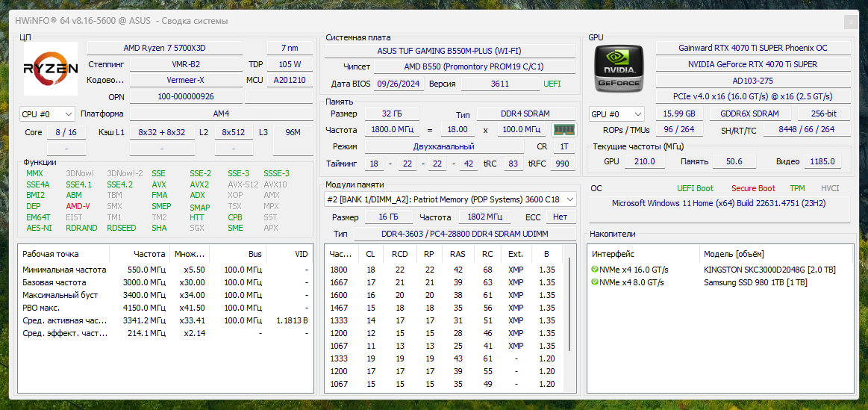868x410 pixels.
Task: Click the Частота column header in CPU table
Action: pos(140,254)
